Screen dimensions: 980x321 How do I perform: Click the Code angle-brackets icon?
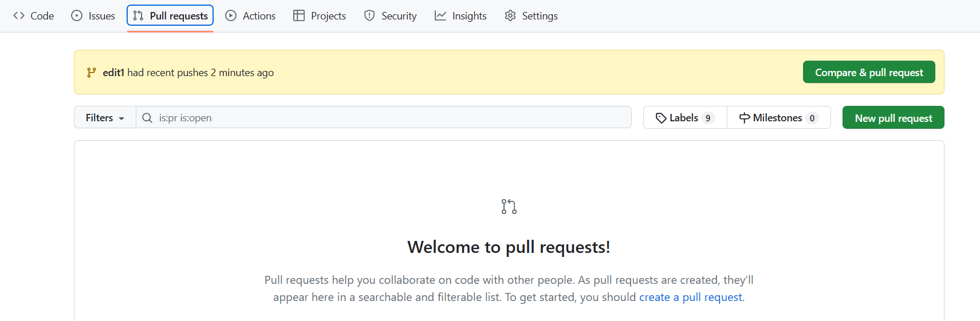19,16
